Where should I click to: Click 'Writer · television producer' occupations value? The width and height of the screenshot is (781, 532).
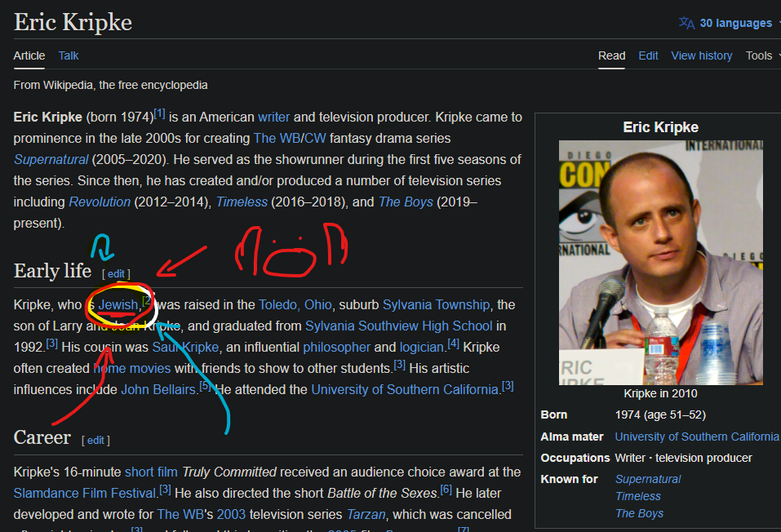tap(683, 458)
